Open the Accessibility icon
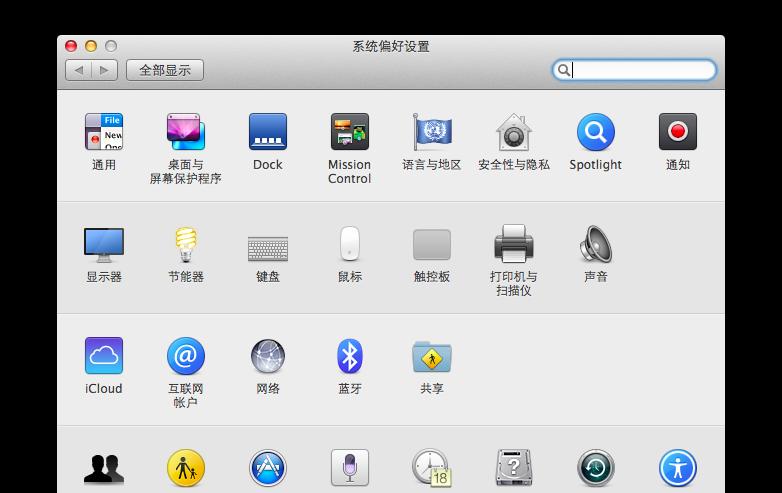 (678, 468)
